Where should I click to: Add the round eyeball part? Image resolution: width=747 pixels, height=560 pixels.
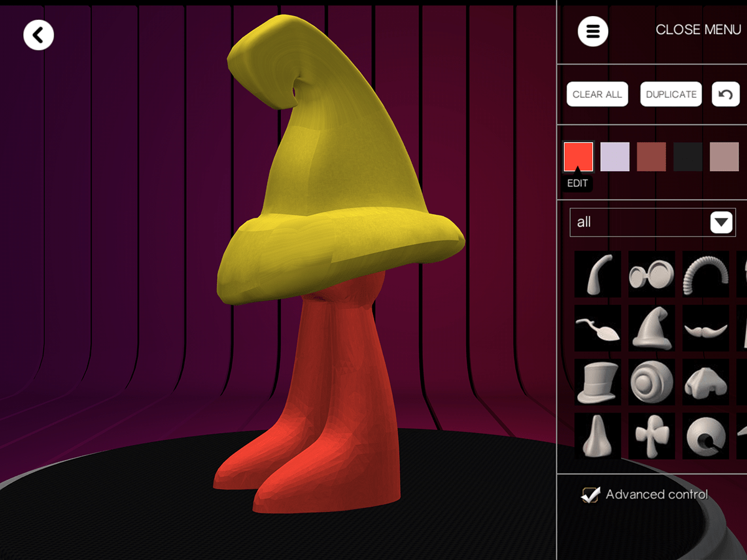point(652,382)
